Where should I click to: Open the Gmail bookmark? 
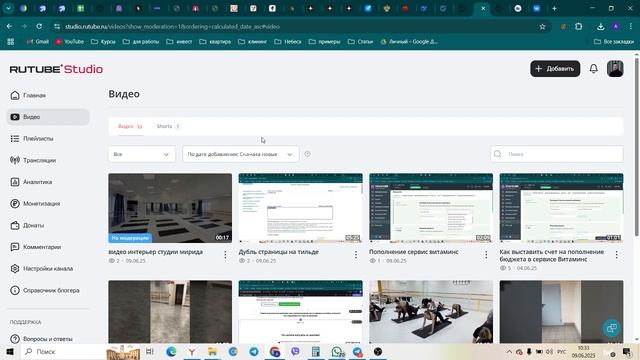pyautogui.click(x=38, y=42)
